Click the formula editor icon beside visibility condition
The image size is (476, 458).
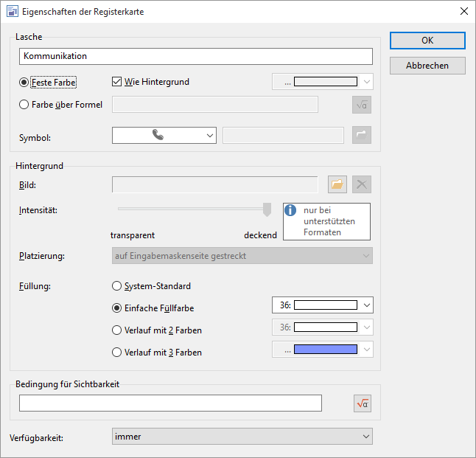[x=362, y=403]
